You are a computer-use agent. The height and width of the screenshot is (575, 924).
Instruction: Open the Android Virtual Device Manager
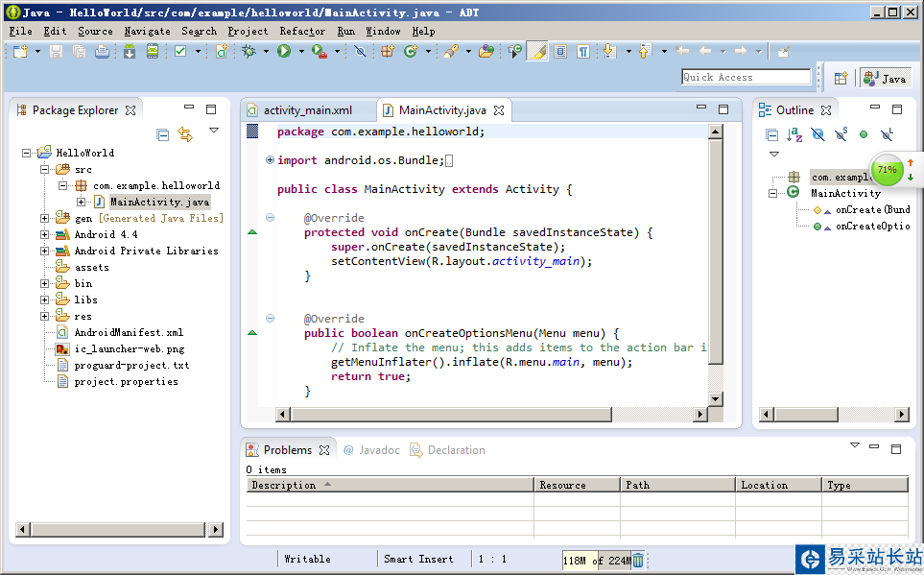tap(153, 52)
